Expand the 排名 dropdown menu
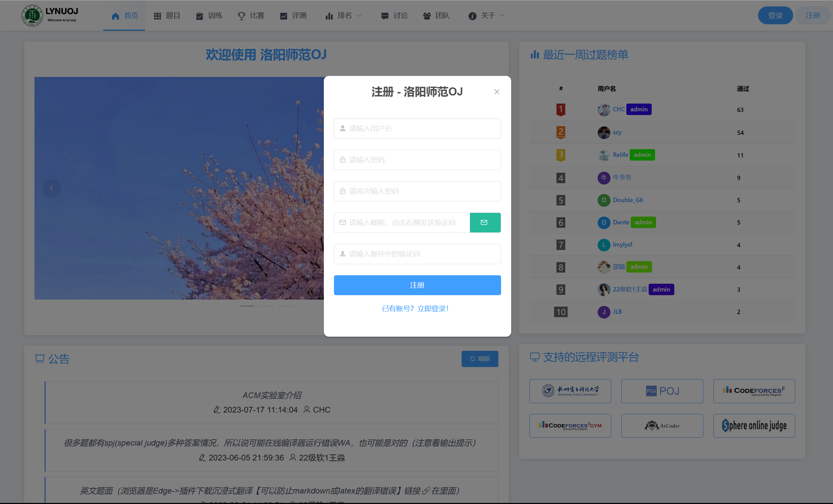 click(x=343, y=16)
